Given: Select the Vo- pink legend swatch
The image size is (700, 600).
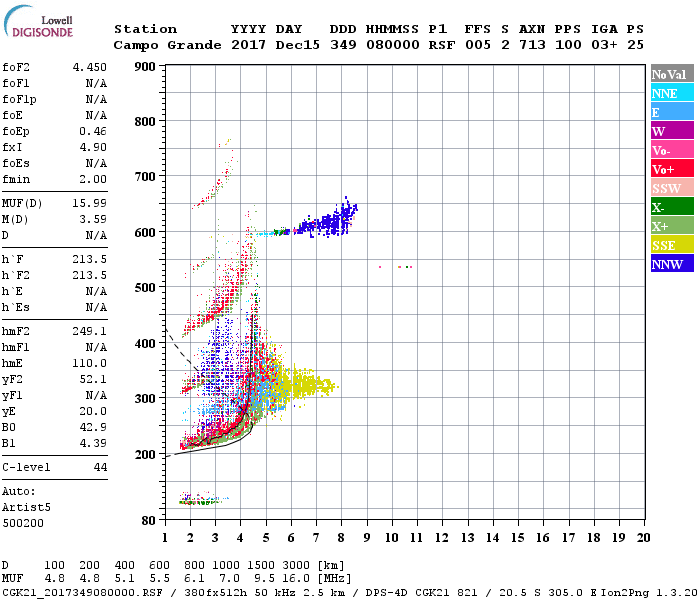Looking at the screenshot, I should 672,150.
